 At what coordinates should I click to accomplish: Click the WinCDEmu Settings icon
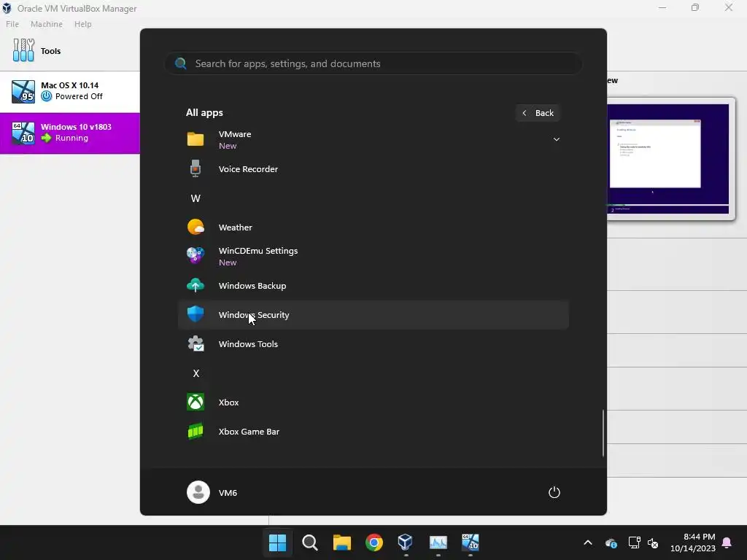196,256
